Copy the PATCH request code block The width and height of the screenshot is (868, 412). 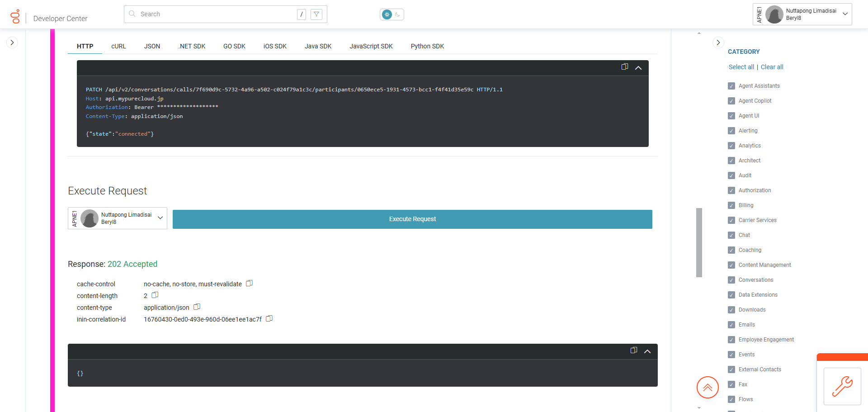624,66
